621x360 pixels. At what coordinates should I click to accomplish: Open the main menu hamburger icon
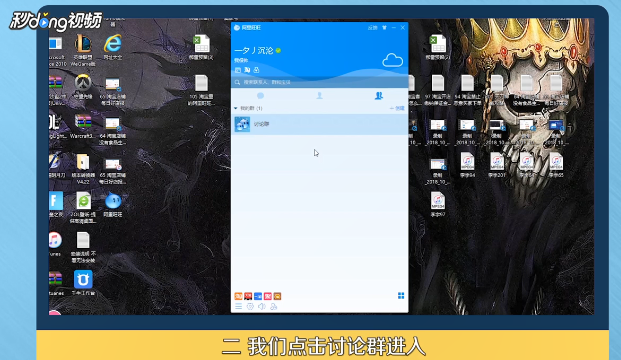(238, 307)
